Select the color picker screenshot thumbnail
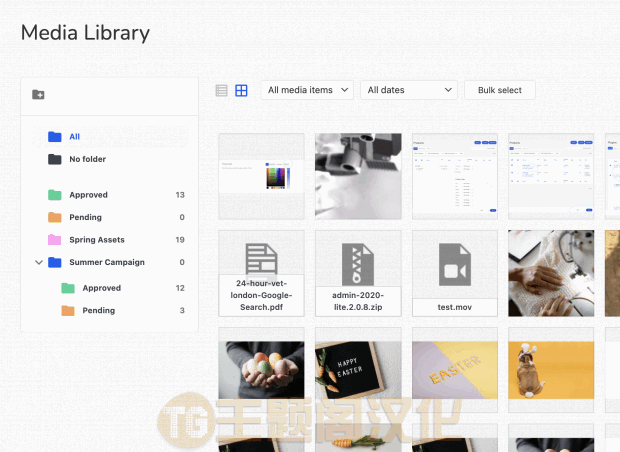Image resolution: width=620 pixels, height=452 pixels. click(x=261, y=176)
